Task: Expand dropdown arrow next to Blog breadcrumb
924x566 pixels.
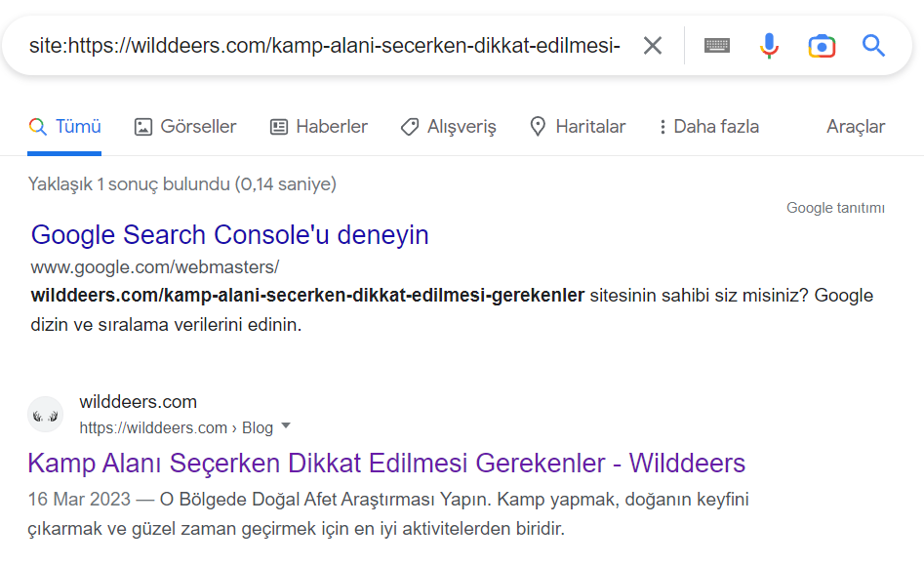Action: 286,425
